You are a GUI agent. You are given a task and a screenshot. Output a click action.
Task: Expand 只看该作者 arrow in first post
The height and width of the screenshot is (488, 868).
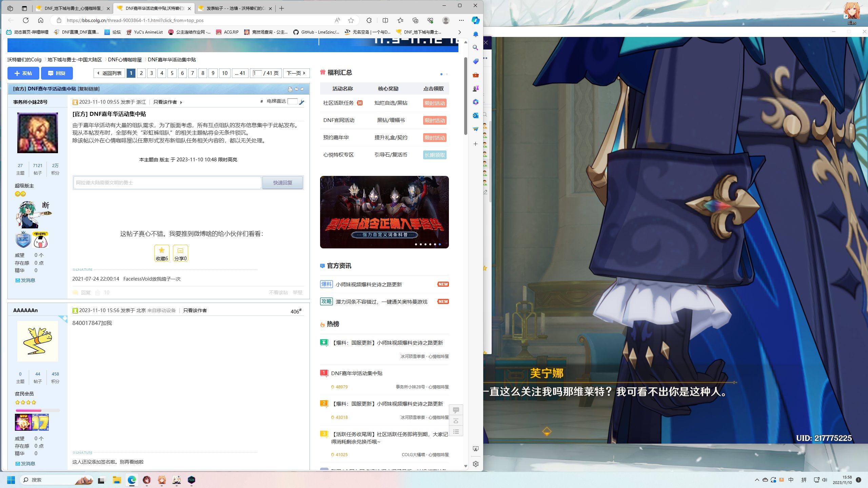(x=181, y=102)
